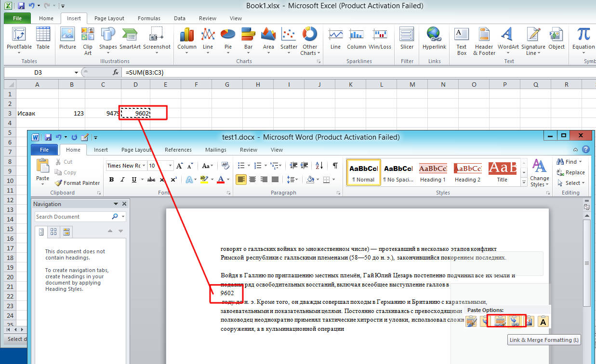Insert SmartArt graphic in Excel
The image size is (596, 364).
130,39
